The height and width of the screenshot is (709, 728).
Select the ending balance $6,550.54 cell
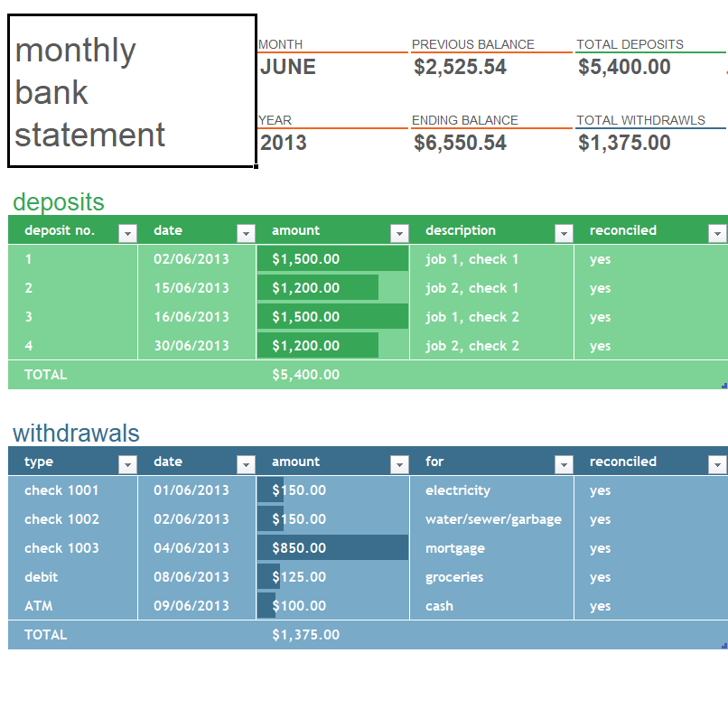[460, 143]
